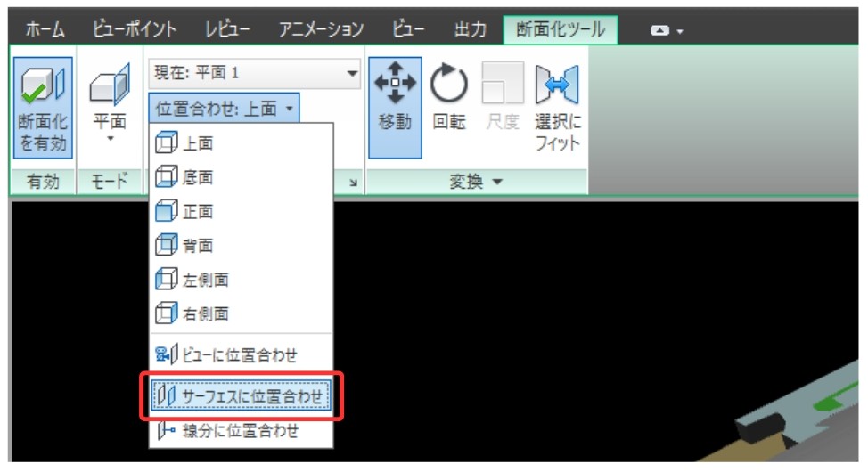
Task: Toggle the 断面化を有効 button
Action: click(43, 108)
